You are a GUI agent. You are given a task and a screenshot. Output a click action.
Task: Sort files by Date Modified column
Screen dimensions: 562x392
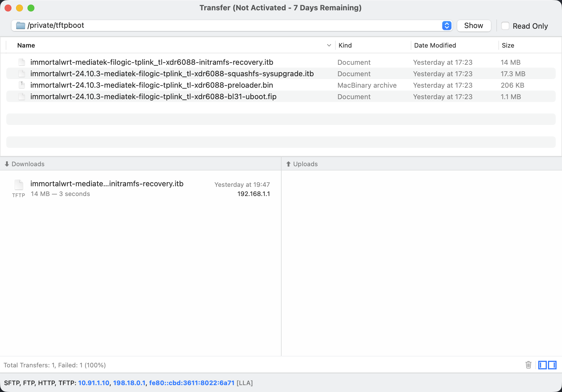435,45
